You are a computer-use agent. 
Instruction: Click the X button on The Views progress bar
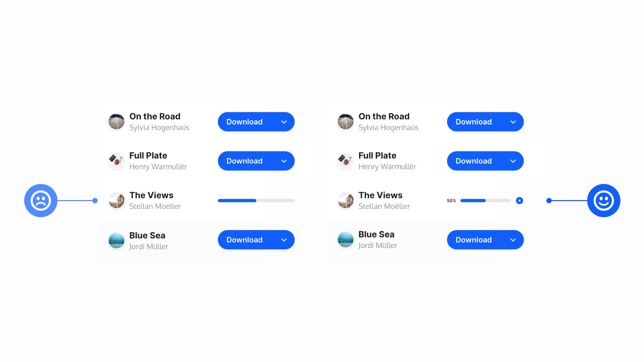point(520,200)
